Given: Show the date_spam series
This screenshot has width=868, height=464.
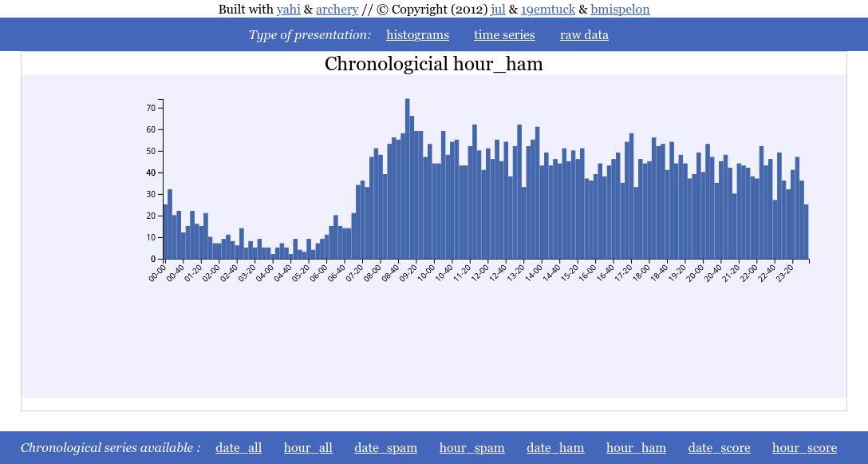Looking at the screenshot, I should coord(386,448).
